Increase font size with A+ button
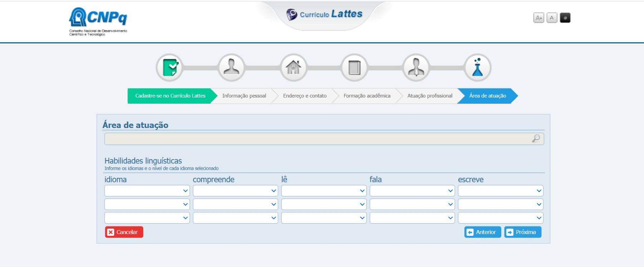 (538, 18)
